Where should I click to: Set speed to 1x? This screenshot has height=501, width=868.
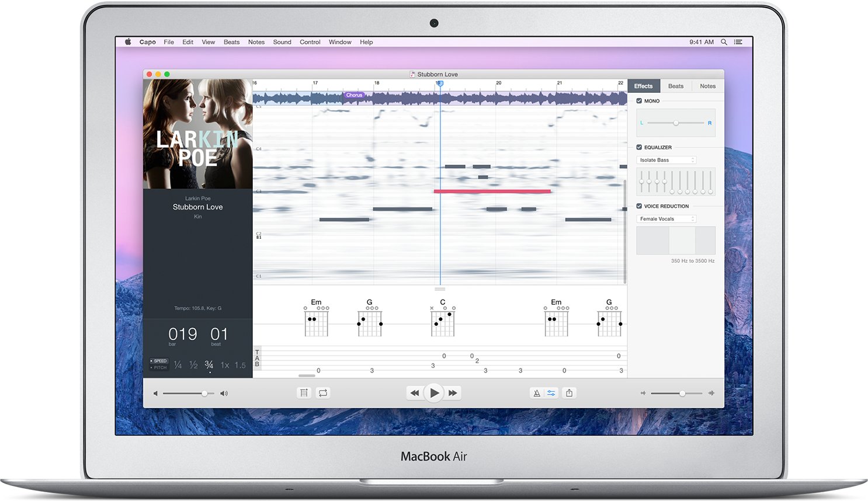point(225,365)
